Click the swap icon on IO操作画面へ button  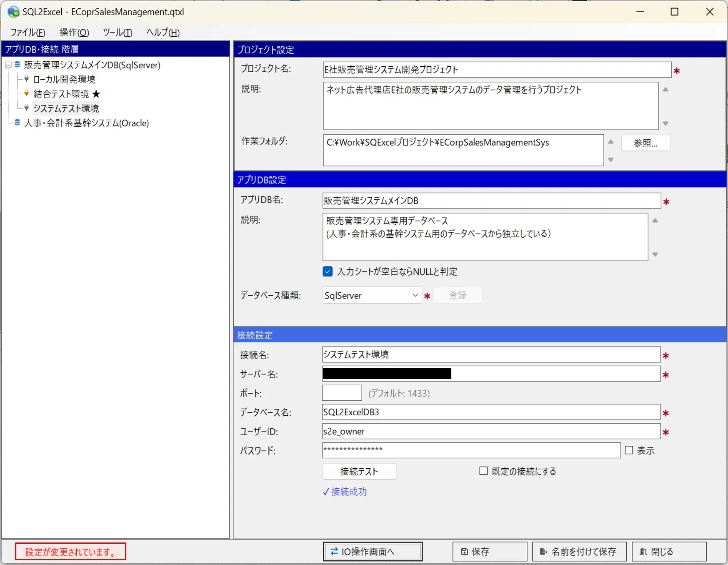pyautogui.click(x=334, y=552)
